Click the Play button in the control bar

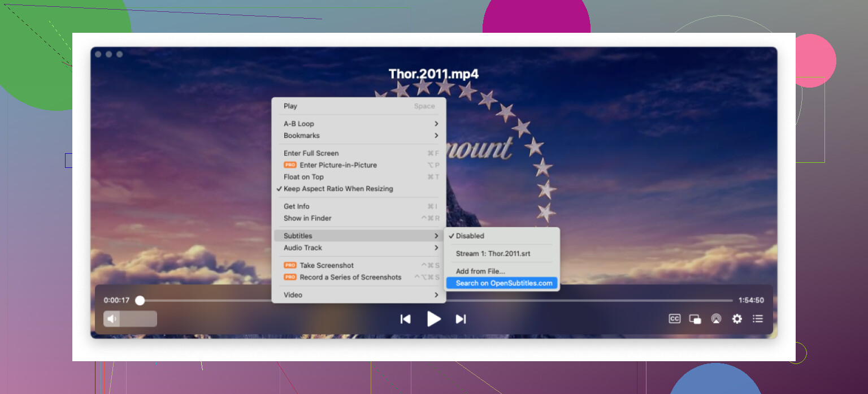point(433,319)
